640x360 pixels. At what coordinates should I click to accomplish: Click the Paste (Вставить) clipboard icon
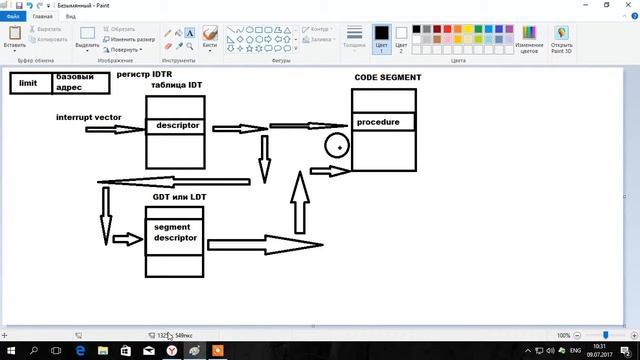point(15,33)
